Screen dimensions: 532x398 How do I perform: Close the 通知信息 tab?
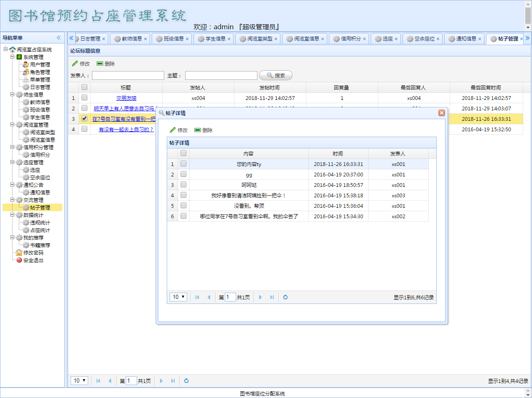(480, 39)
